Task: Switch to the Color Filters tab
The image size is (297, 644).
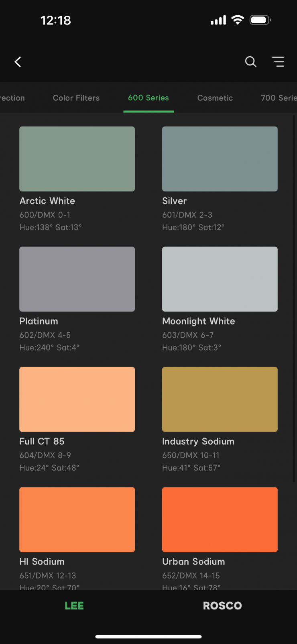Action: tap(76, 98)
